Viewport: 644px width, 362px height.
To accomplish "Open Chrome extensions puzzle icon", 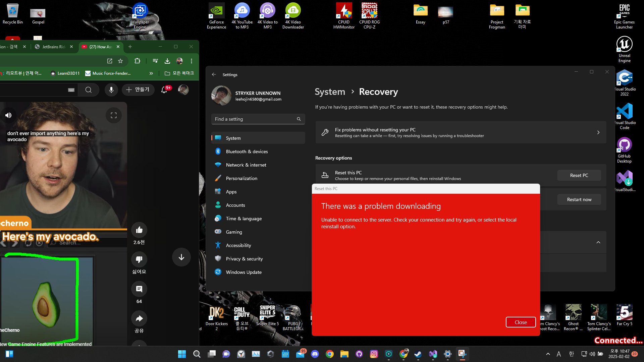I will coord(137,61).
